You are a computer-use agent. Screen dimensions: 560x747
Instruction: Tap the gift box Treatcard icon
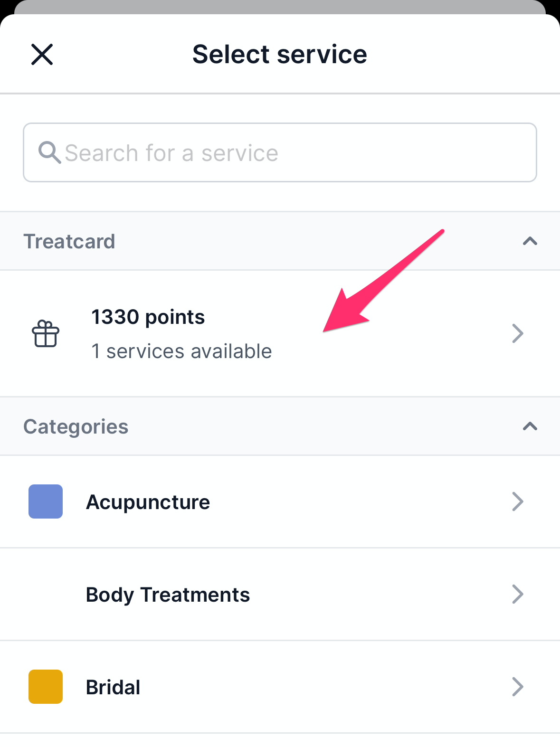pyautogui.click(x=46, y=333)
